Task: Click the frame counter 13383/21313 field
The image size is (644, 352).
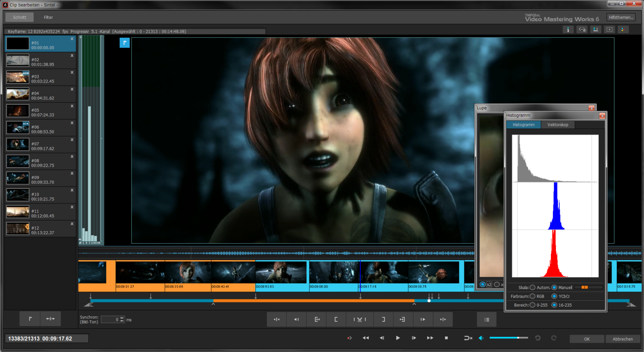Action: pos(47,338)
